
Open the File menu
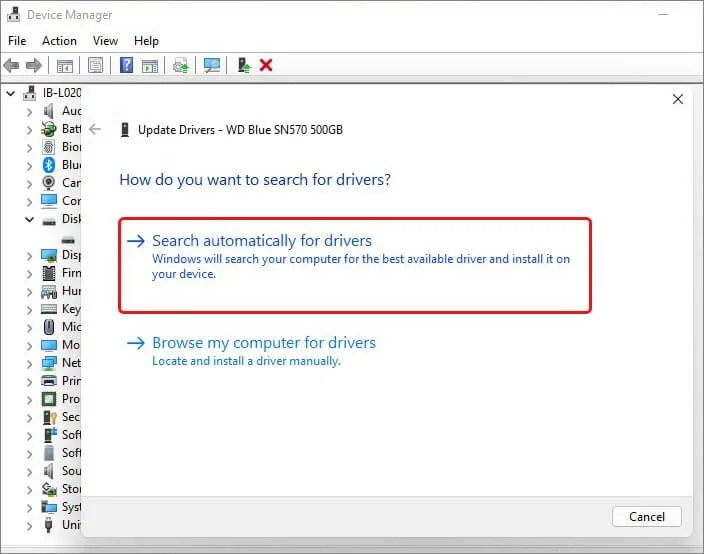tap(17, 41)
